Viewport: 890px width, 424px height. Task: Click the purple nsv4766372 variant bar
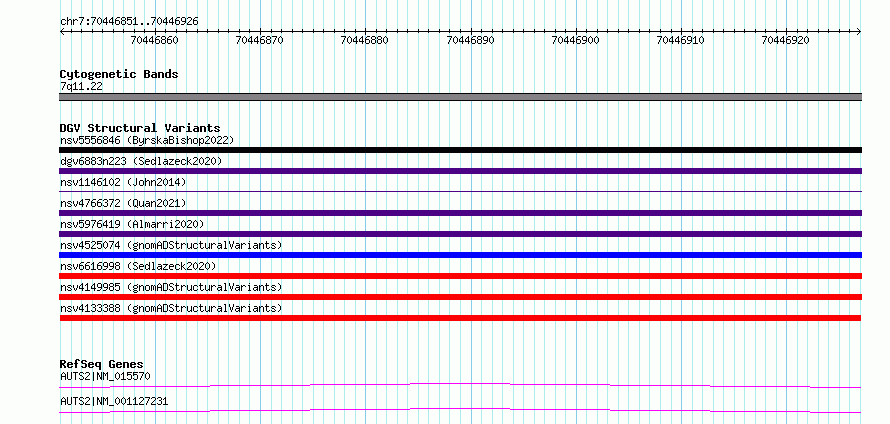(460, 213)
